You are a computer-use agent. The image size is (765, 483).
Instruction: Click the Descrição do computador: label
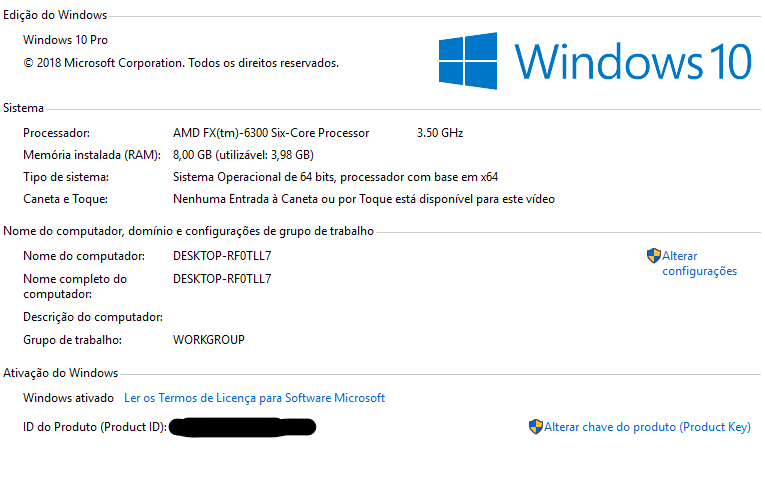coord(93,317)
